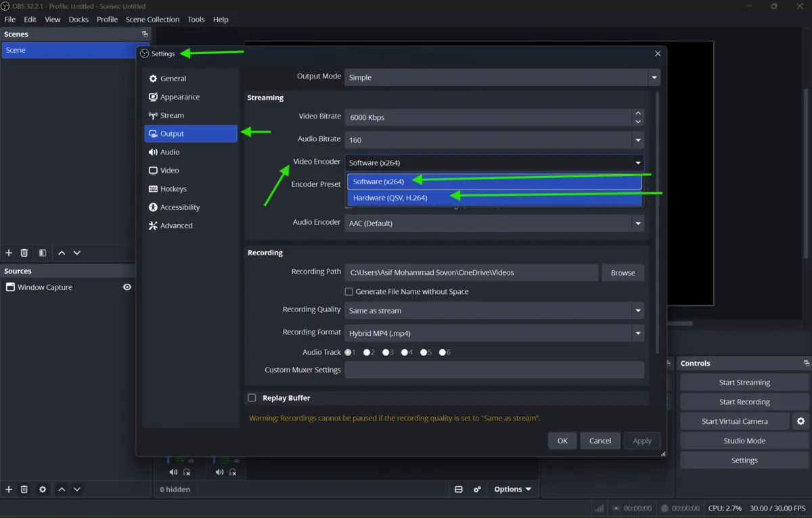Open Video settings category
This screenshot has height=518, width=812.
tap(191, 170)
